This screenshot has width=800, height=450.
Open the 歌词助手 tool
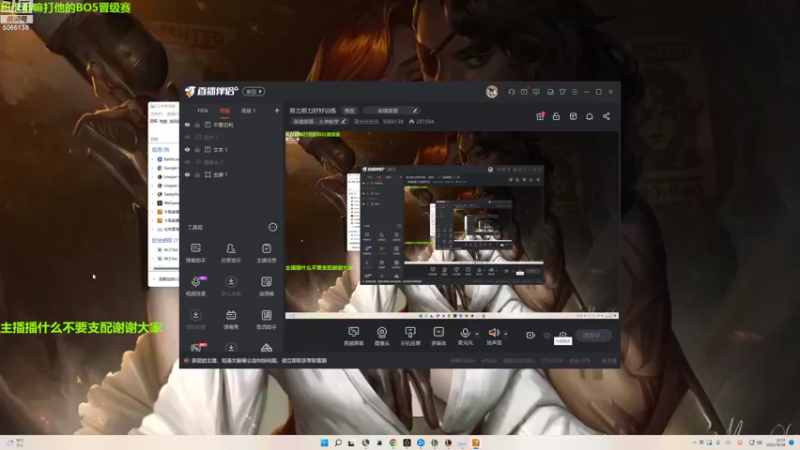[x=266, y=319]
